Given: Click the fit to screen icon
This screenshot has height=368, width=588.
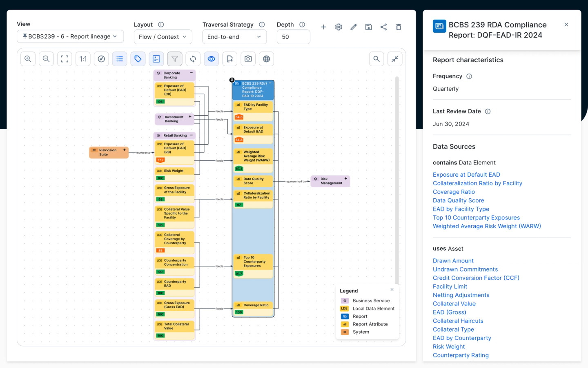Looking at the screenshot, I should pyautogui.click(x=65, y=59).
